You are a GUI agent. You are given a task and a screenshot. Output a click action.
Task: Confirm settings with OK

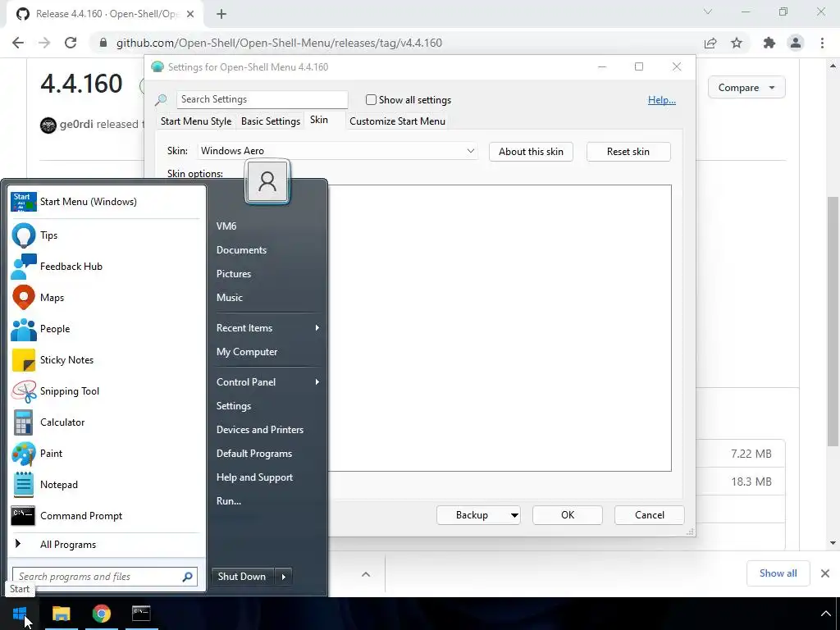568,515
